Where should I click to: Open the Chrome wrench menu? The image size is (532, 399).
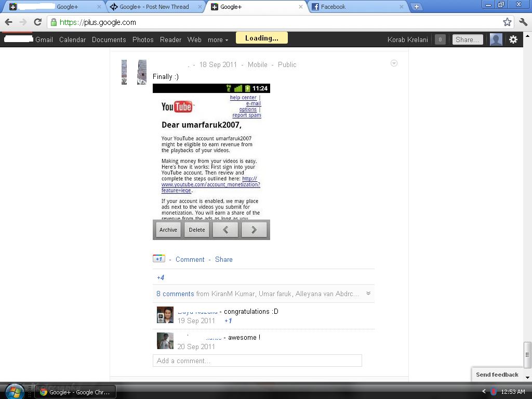523,22
